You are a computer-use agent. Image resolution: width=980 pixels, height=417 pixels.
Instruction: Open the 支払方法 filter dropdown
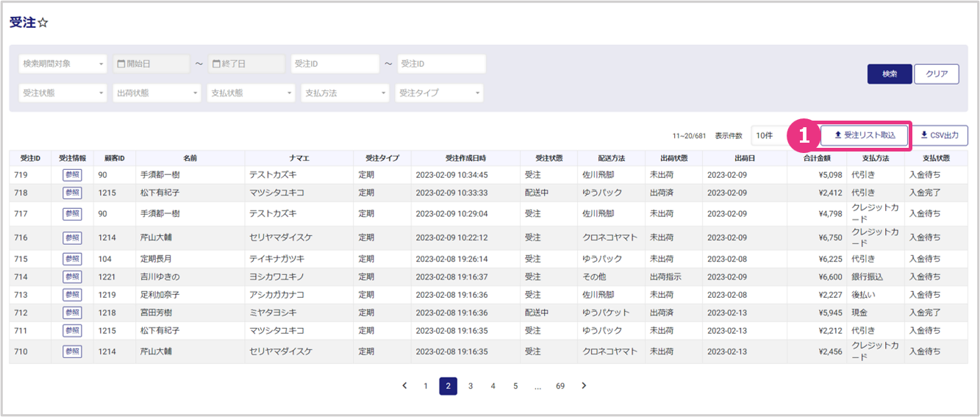pyautogui.click(x=345, y=93)
